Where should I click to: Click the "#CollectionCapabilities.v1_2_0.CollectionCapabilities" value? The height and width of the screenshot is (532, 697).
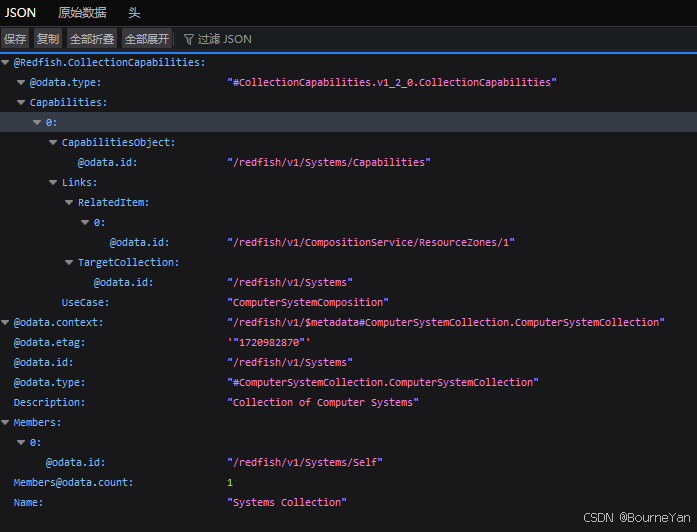tap(392, 83)
